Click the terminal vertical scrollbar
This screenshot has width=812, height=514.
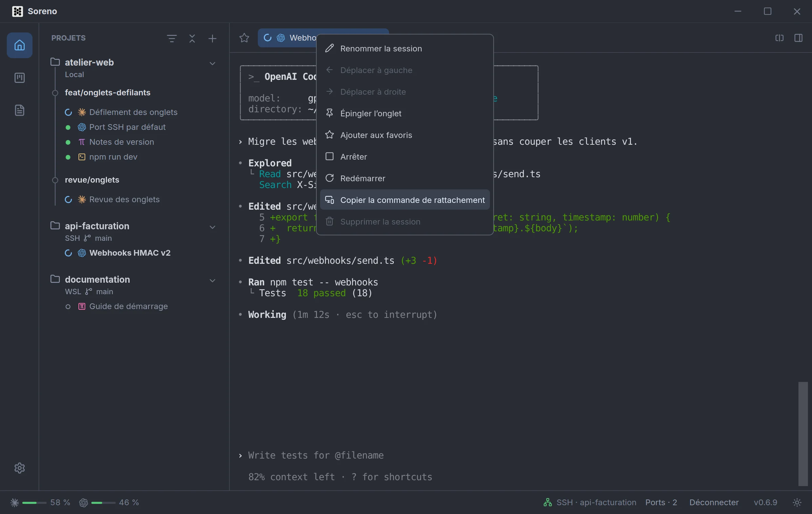tap(803, 434)
